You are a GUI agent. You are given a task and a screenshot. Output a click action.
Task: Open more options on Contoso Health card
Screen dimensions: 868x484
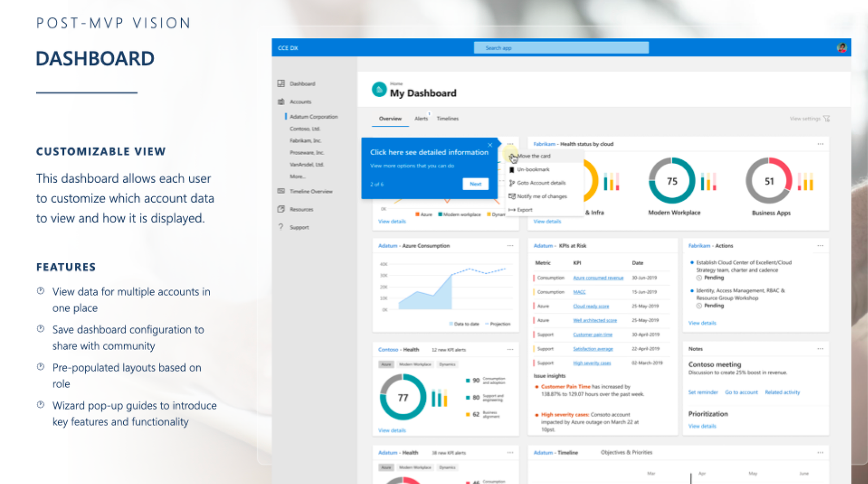tap(510, 350)
